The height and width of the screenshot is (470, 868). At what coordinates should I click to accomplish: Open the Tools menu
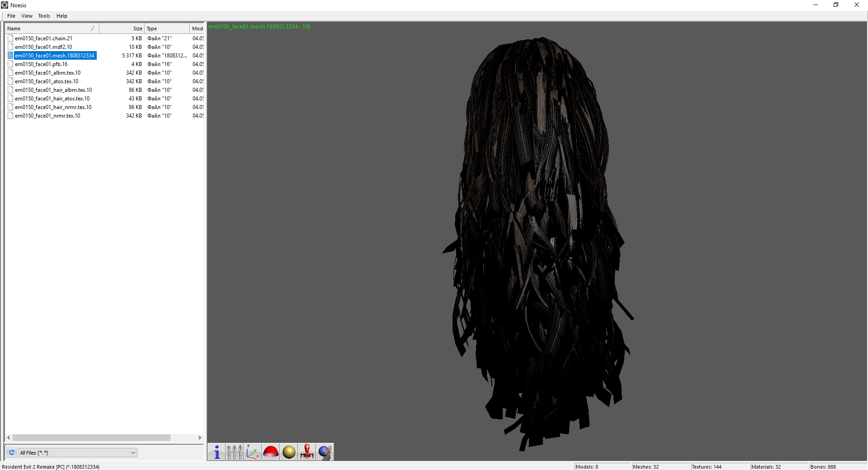point(44,16)
